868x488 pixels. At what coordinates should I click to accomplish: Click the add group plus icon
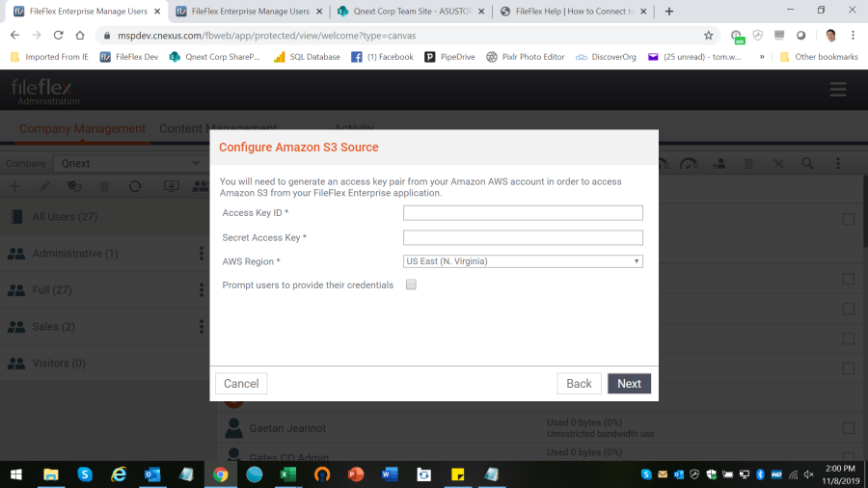(x=14, y=186)
